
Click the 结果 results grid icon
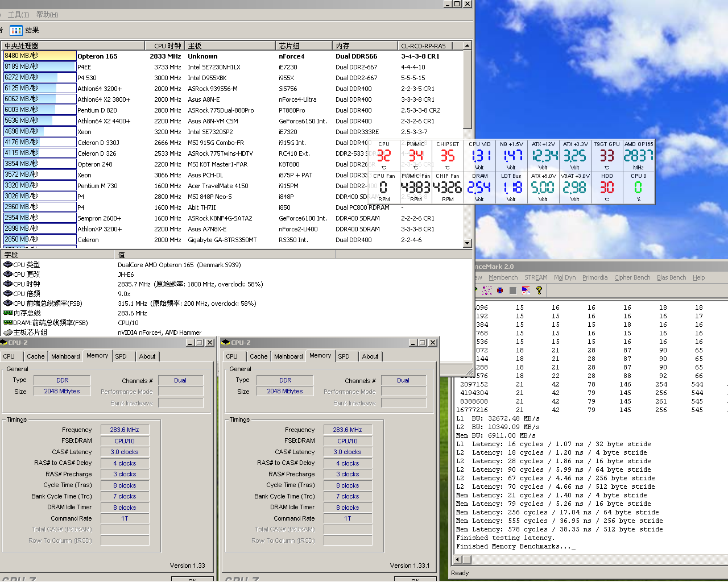[16, 30]
